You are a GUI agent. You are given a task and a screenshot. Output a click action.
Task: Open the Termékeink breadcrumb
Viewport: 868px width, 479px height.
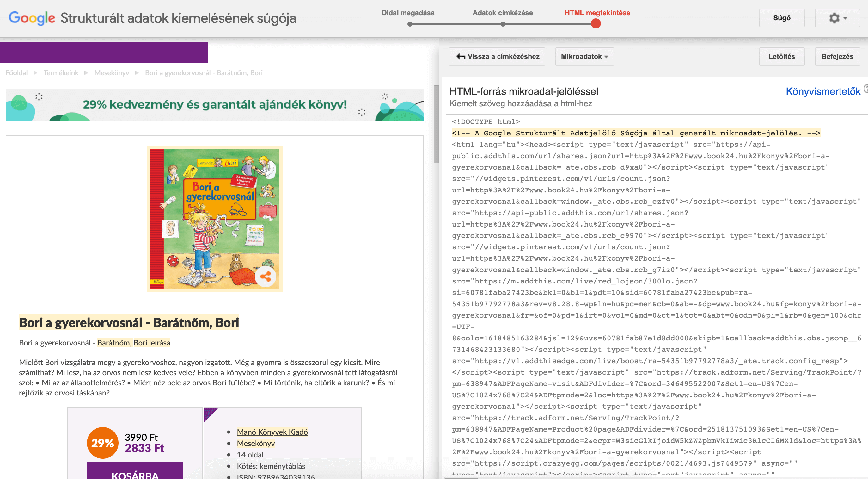click(x=61, y=73)
